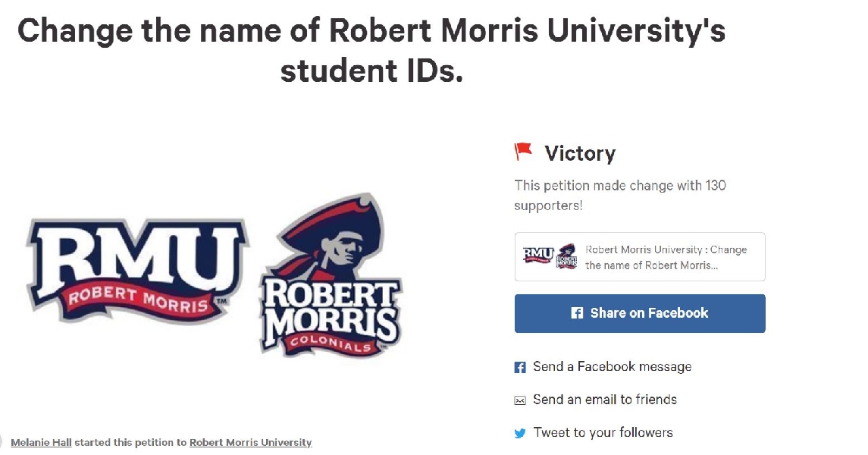The height and width of the screenshot is (455, 868).
Task: Open the Robert Morris University recipient link
Action: pyautogui.click(x=250, y=443)
